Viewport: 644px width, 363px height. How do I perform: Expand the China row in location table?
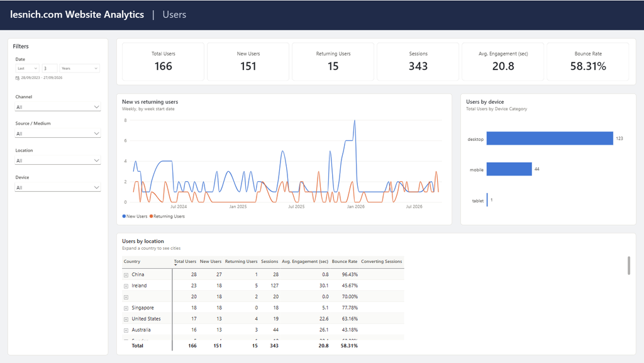(126, 275)
